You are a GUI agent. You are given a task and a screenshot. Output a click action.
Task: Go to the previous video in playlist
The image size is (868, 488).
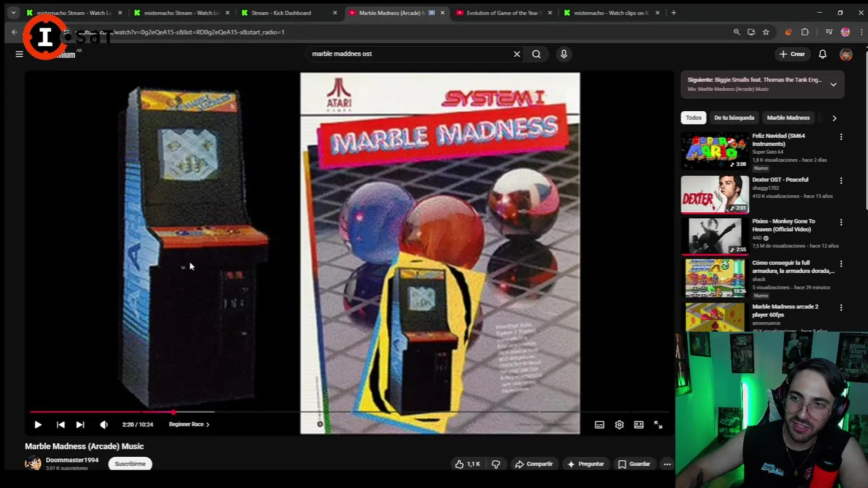(x=60, y=424)
